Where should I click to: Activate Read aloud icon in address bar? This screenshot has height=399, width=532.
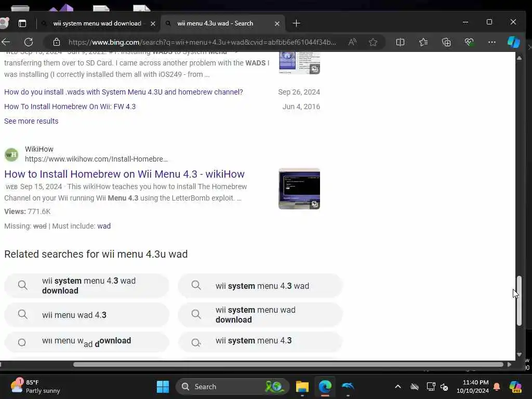pos(352,42)
